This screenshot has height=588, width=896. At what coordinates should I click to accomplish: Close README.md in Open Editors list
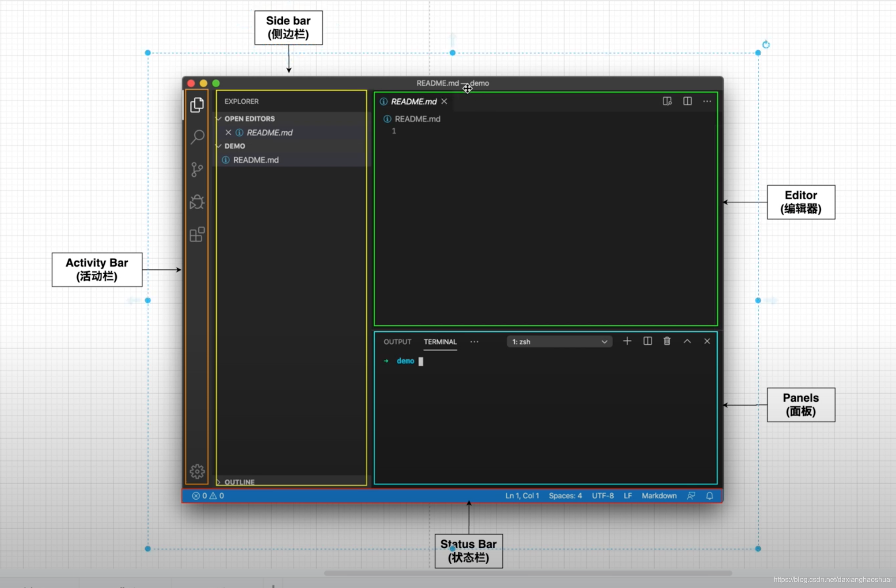(228, 132)
